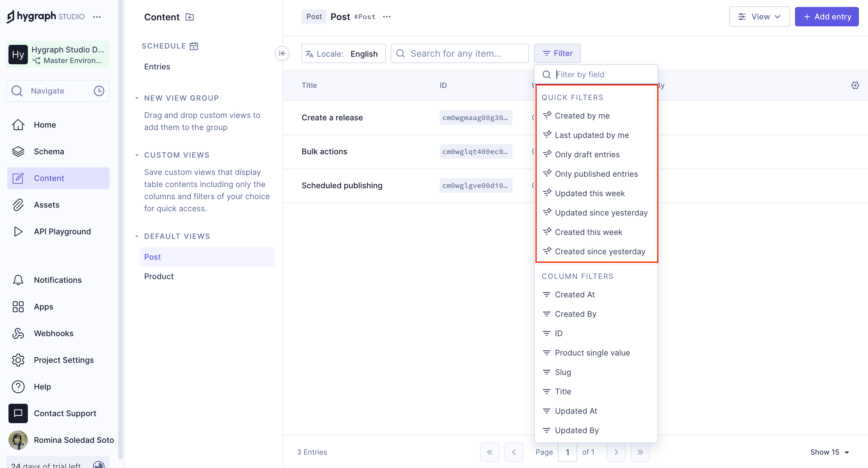This screenshot has width=868, height=468.
Task: Open the Product default view
Action: 159,276
